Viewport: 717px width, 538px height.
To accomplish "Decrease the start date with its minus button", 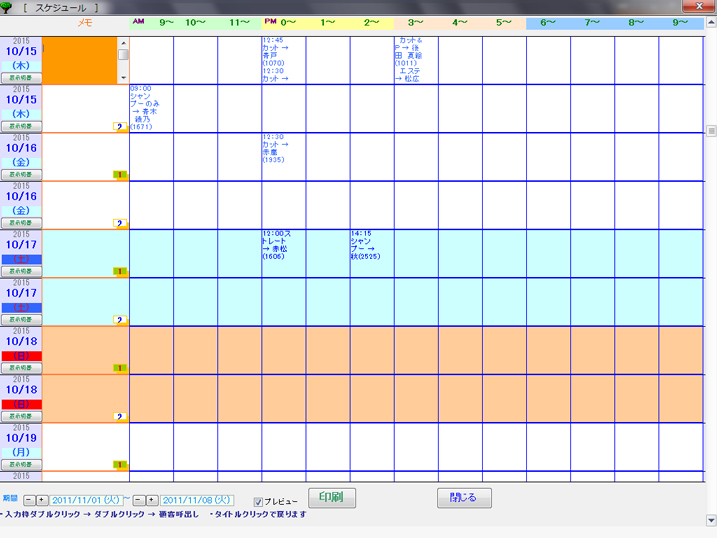I will [x=29, y=501].
